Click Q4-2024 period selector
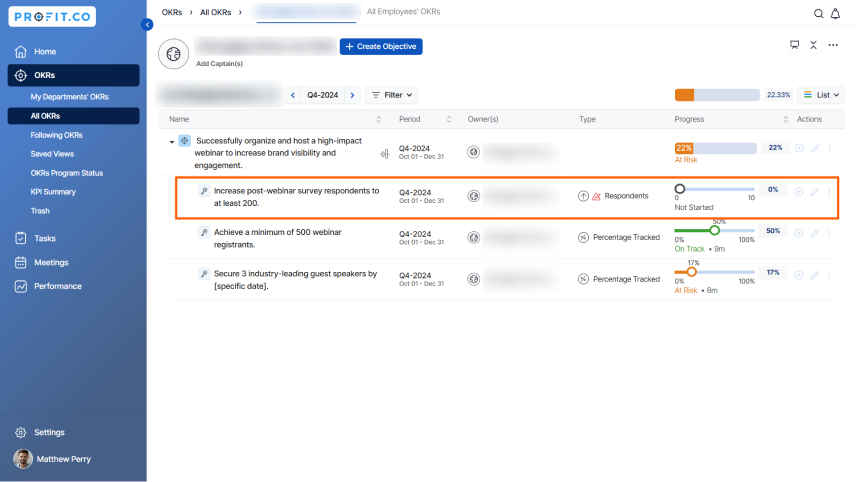 pyautogui.click(x=323, y=95)
